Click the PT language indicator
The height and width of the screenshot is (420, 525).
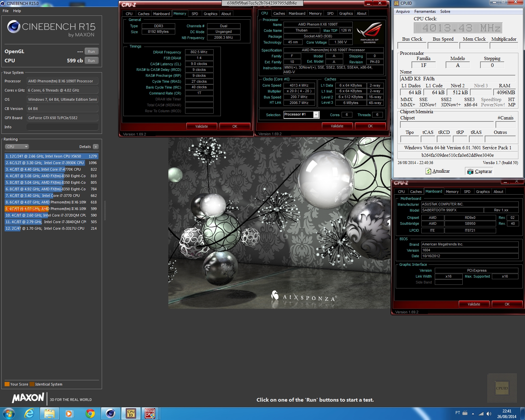(457, 413)
